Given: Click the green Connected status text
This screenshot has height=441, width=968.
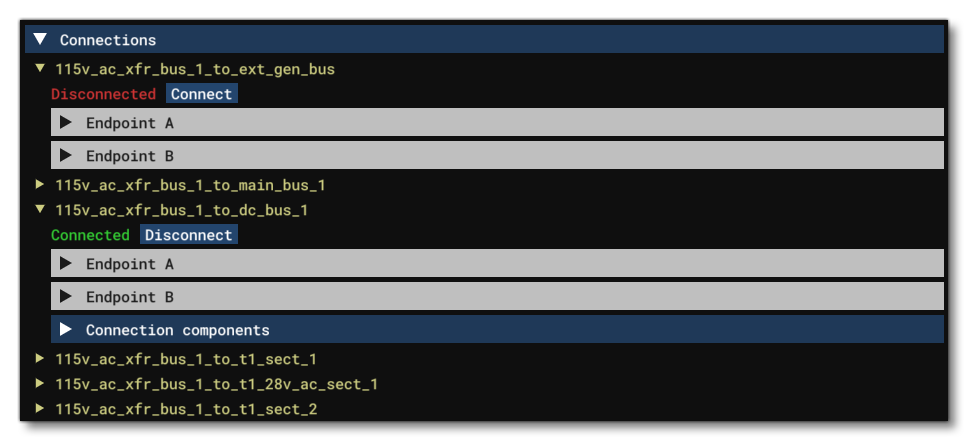Looking at the screenshot, I should pyautogui.click(x=90, y=235).
